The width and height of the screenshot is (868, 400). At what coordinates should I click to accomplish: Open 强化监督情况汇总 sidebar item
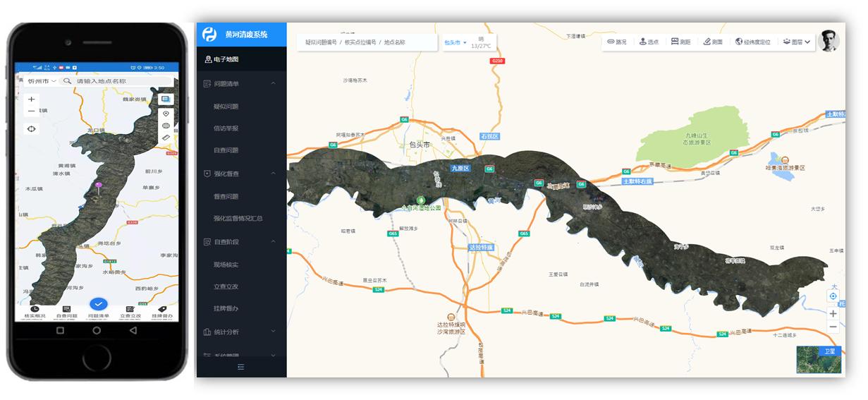click(x=238, y=218)
